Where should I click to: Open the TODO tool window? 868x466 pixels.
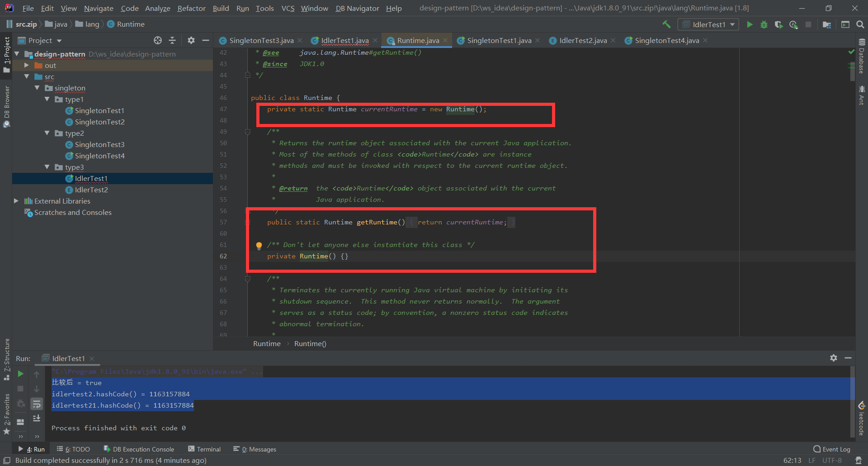tap(73, 449)
